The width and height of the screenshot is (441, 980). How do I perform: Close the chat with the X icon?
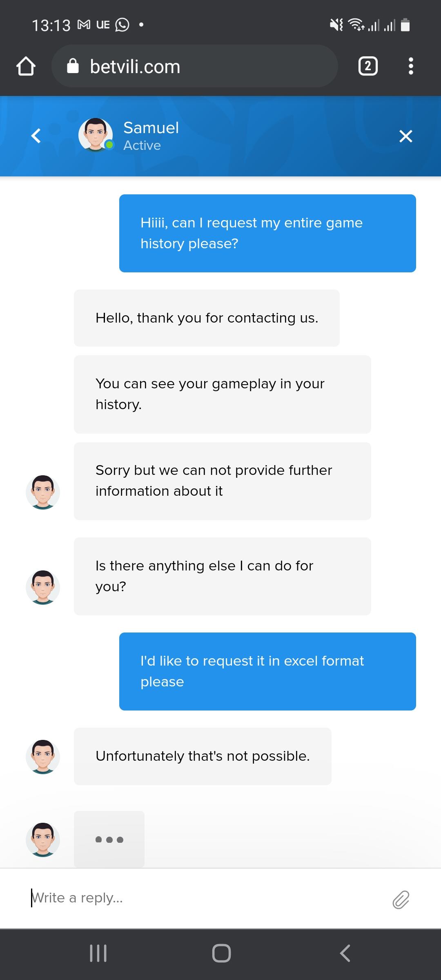405,136
